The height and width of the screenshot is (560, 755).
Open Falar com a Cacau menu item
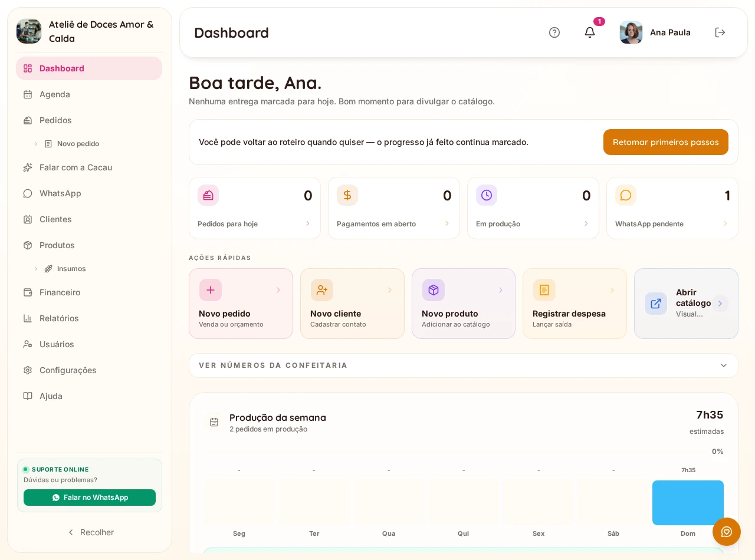89,167
